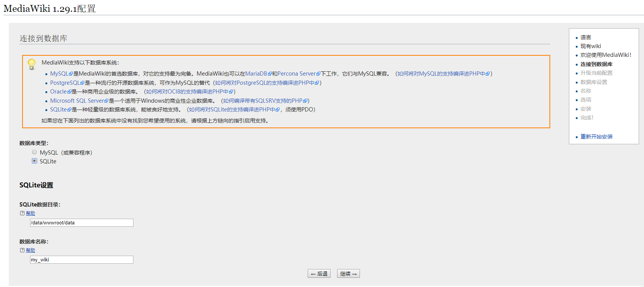Image resolution: width=644 pixels, height=287 pixels.
Task: Click the MediaWiki 1.29.1配置 page title
Action: tap(50, 8)
